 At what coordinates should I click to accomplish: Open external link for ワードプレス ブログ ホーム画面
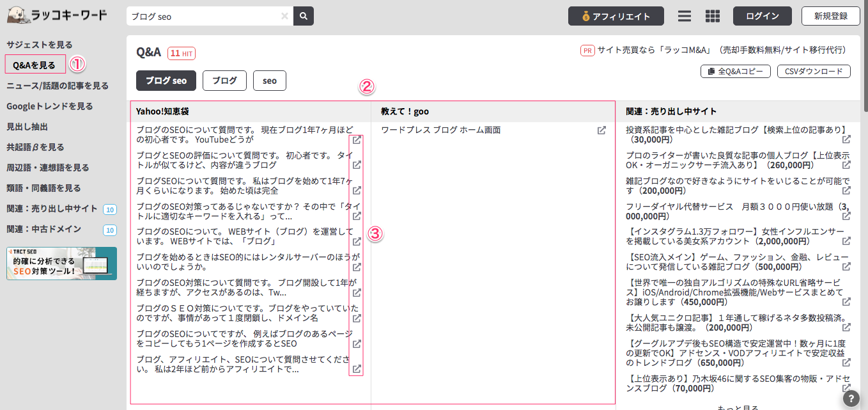pos(601,130)
